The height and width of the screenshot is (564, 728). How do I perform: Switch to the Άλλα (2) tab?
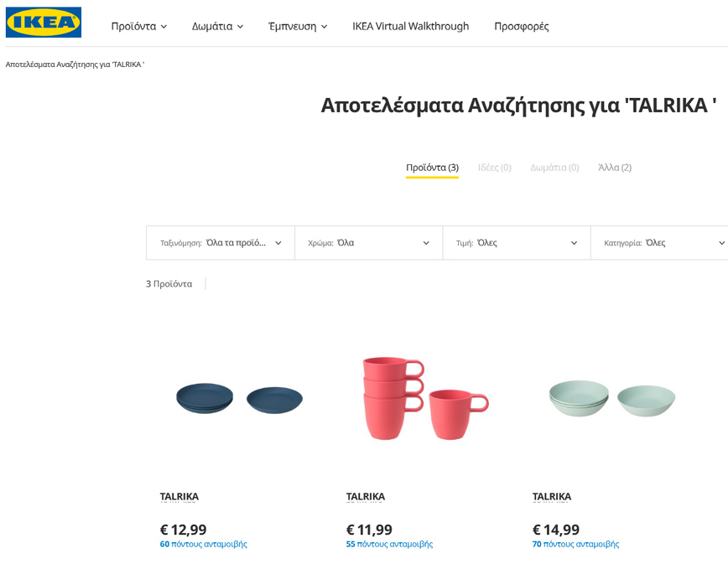615,168
